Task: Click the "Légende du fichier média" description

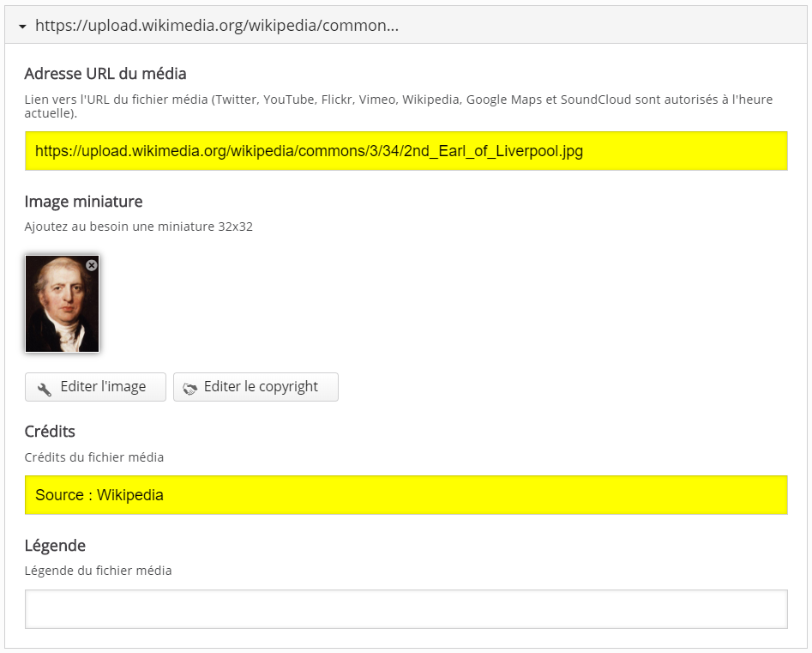Action: click(98, 571)
